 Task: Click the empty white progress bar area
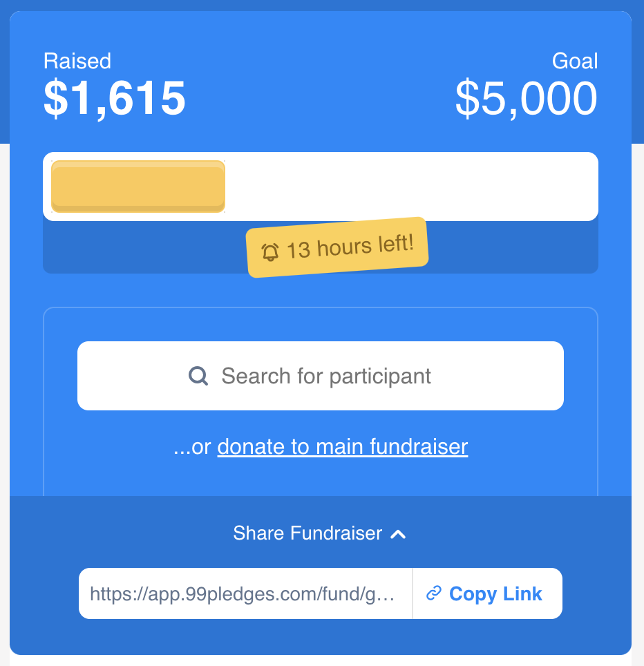tap(415, 187)
